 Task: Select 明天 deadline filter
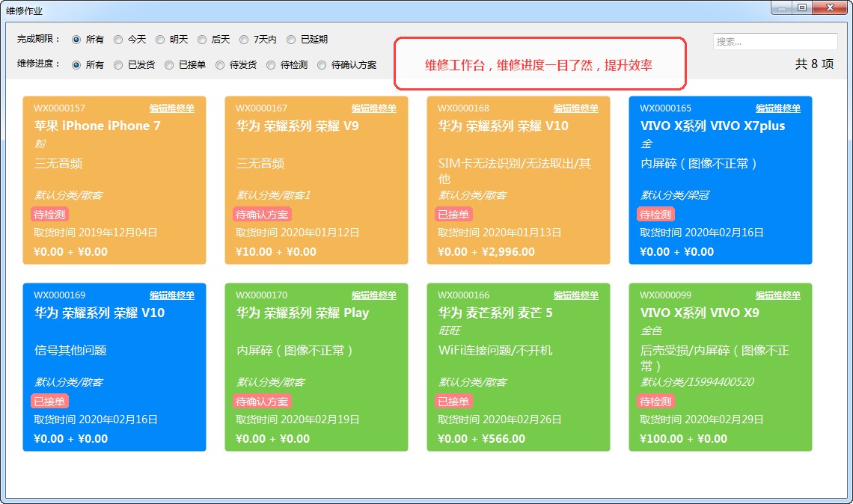tap(160, 40)
